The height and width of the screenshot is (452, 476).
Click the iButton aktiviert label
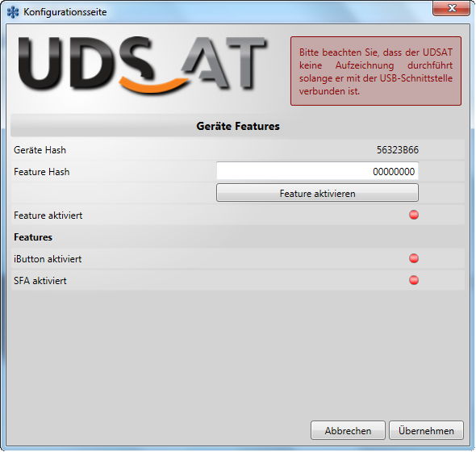click(48, 259)
